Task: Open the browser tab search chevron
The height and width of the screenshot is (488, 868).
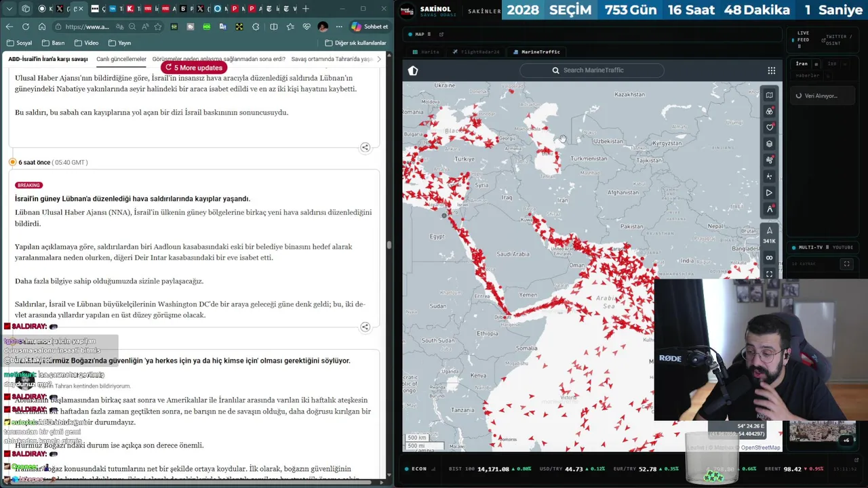Action: point(9,9)
